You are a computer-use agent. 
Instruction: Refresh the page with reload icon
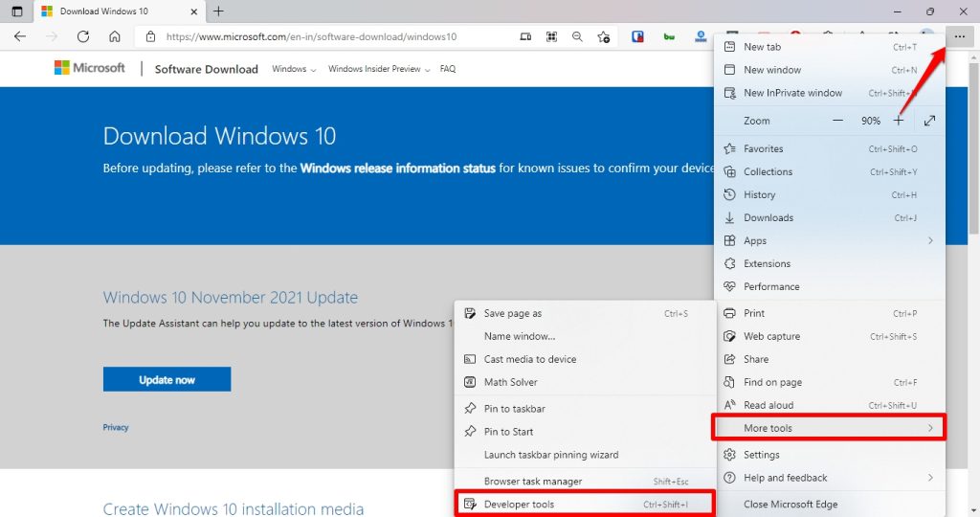point(82,36)
